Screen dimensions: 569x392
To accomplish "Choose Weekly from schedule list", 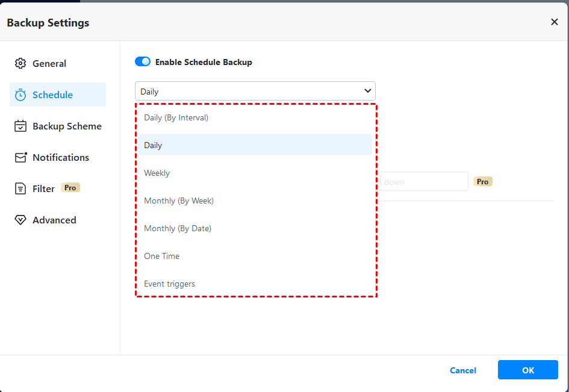I will 157,173.
